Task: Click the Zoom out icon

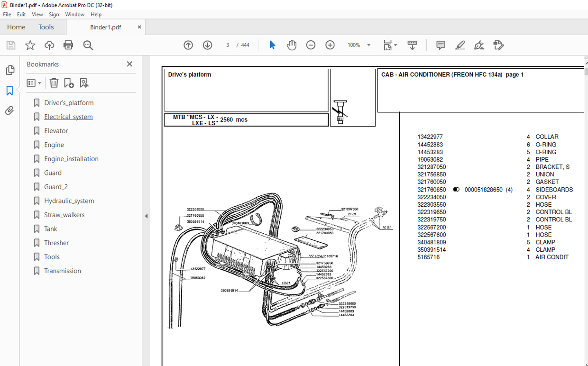Action: tap(311, 45)
